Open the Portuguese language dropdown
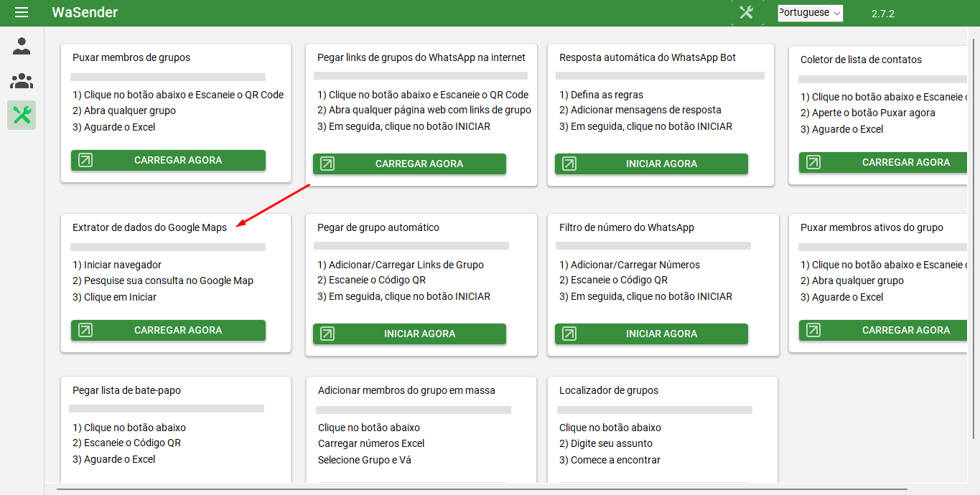 [x=810, y=13]
